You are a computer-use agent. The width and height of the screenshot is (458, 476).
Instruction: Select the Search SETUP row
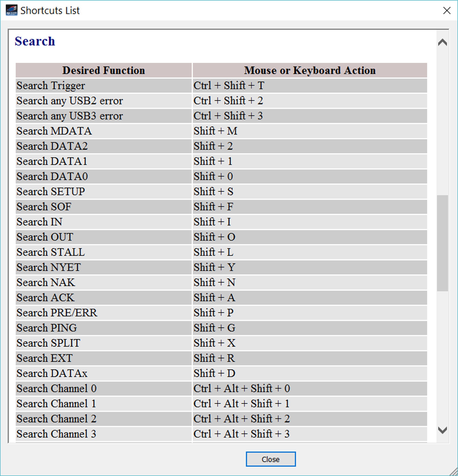[221, 192]
